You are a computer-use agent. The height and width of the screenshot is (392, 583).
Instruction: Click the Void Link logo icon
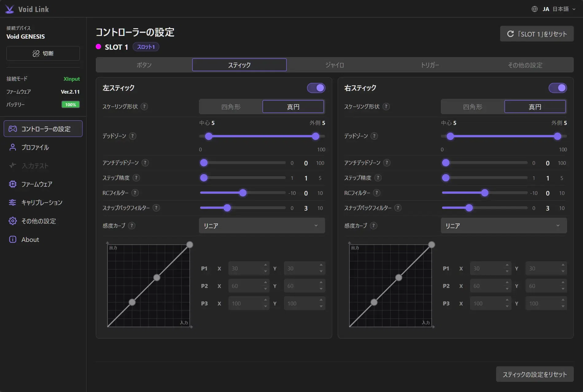(x=10, y=9)
